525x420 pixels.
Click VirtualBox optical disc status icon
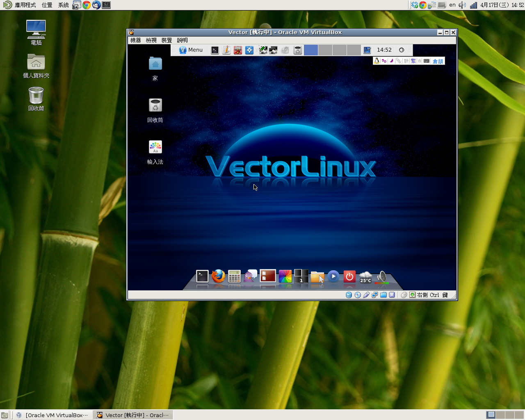[x=358, y=295]
